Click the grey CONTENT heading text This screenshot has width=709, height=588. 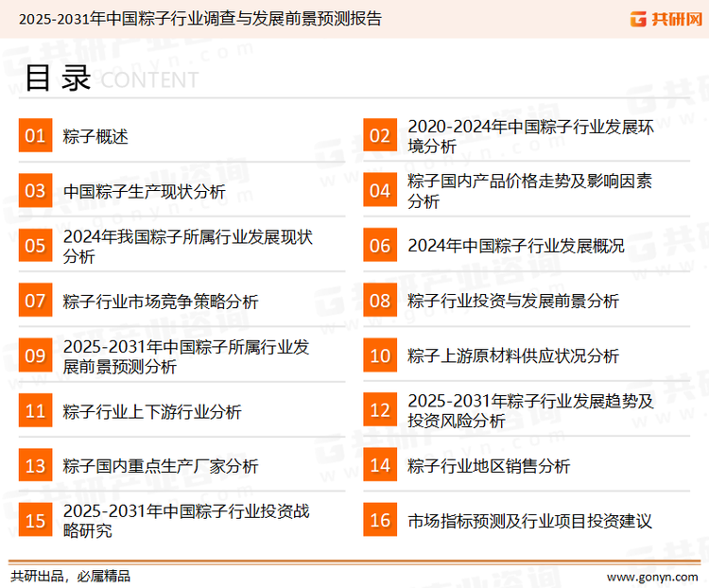coord(149,80)
